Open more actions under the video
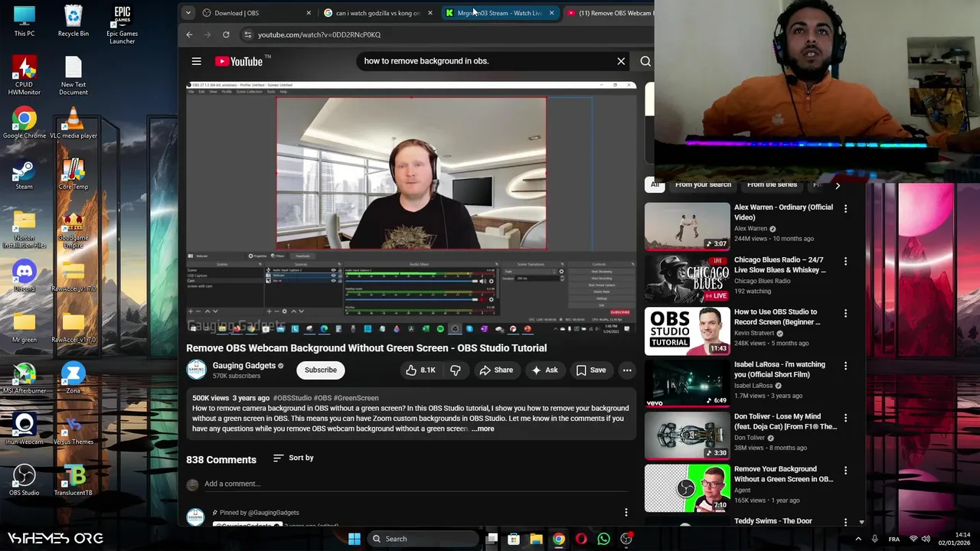The image size is (980, 551). click(627, 370)
